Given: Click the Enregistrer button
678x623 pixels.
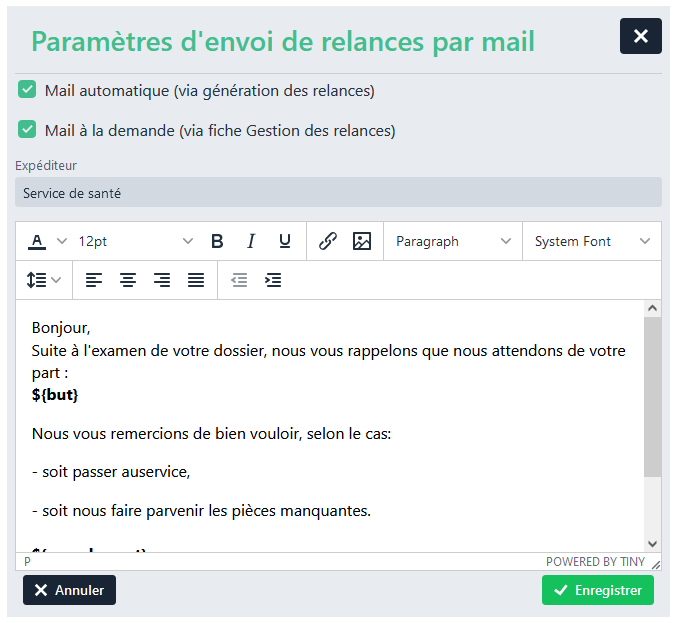Looking at the screenshot, I should coord(598,590).
